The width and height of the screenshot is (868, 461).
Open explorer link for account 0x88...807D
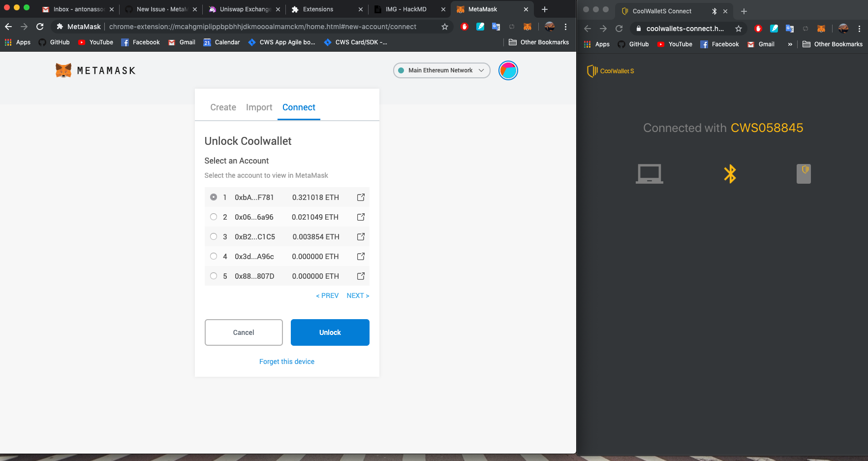[x=361, y=276]
